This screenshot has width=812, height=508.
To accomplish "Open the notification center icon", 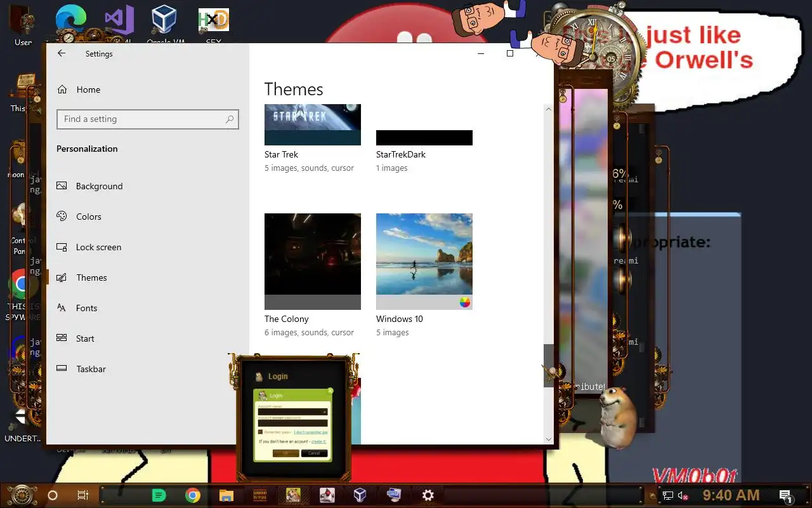I will (x=786, y=497).
